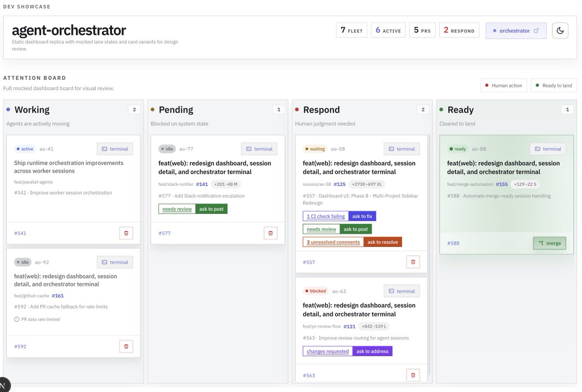Open pull request #131
This screenshot has width=582, height=392.
pyautogui.click(x=349, y=327)
